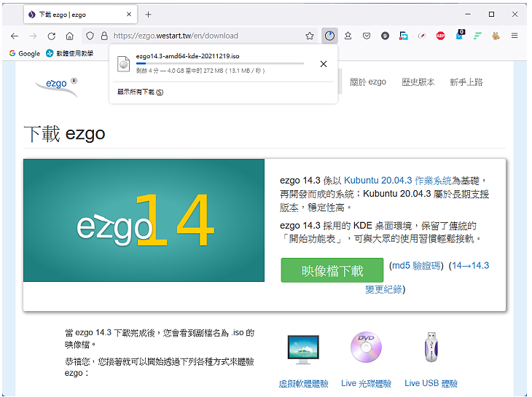Click the DVD disc icon
The height and width of the screenshot is (397, 532).
click(366, 347)
